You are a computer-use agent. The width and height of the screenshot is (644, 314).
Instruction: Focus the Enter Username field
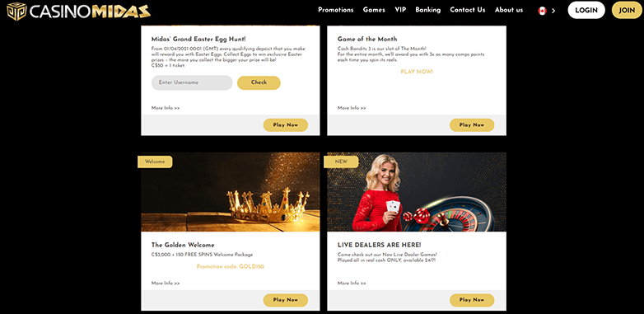tap(192, 82)
